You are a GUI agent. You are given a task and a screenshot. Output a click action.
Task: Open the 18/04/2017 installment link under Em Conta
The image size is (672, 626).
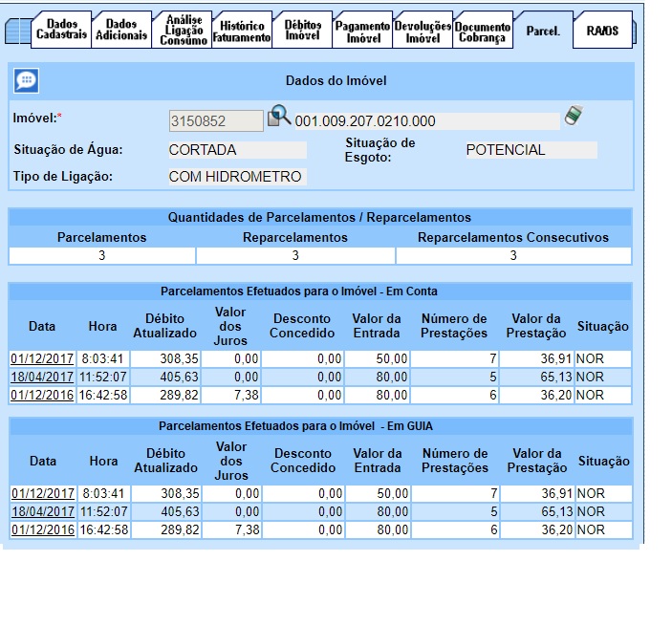pyautogui.click(x=42, y=377)
